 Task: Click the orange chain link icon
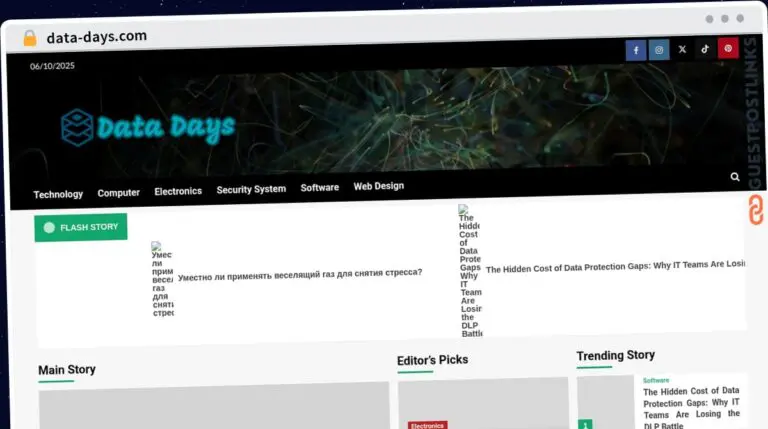coord(756,210)
